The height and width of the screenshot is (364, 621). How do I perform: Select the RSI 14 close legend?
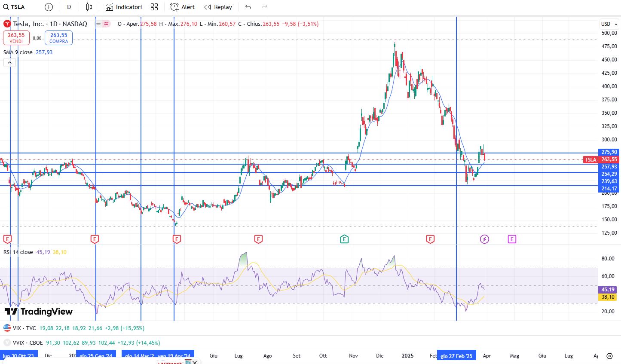[x=18, y=252]
